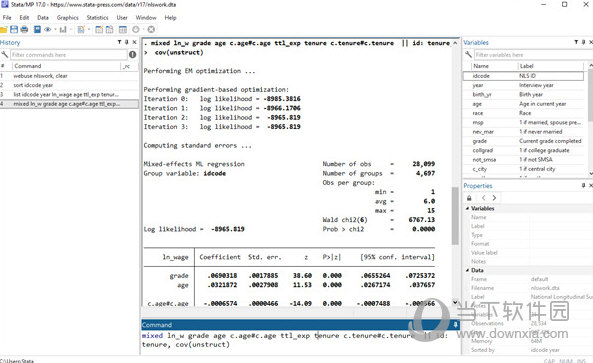Click previous variable arrow in Properties
The height and width of the screenshot is (363, 593).
pyautogui.click(x=483, y=198)
